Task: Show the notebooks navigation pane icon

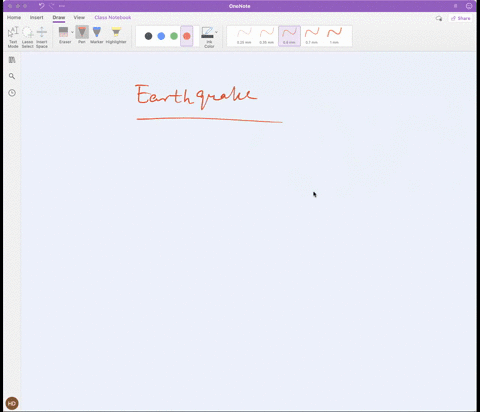Action: pyautogui.click(x=12, y=60)
